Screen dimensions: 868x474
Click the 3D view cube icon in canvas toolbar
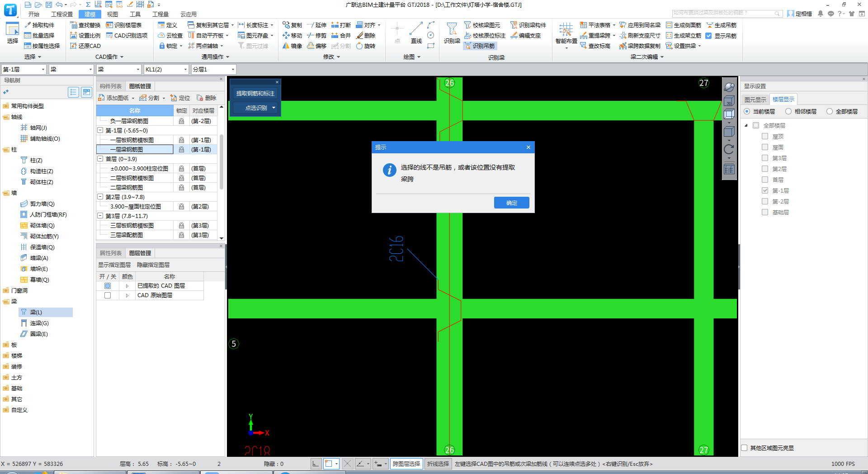729,100
